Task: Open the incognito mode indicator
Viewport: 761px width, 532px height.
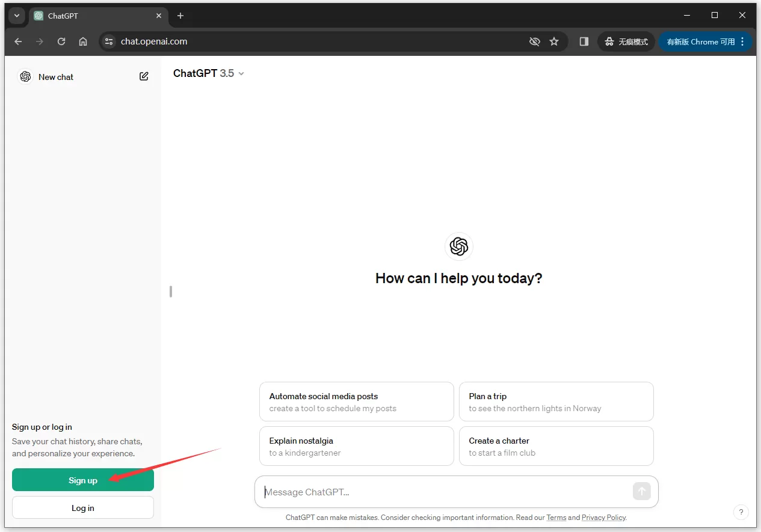Action: [x=626, y=41]
